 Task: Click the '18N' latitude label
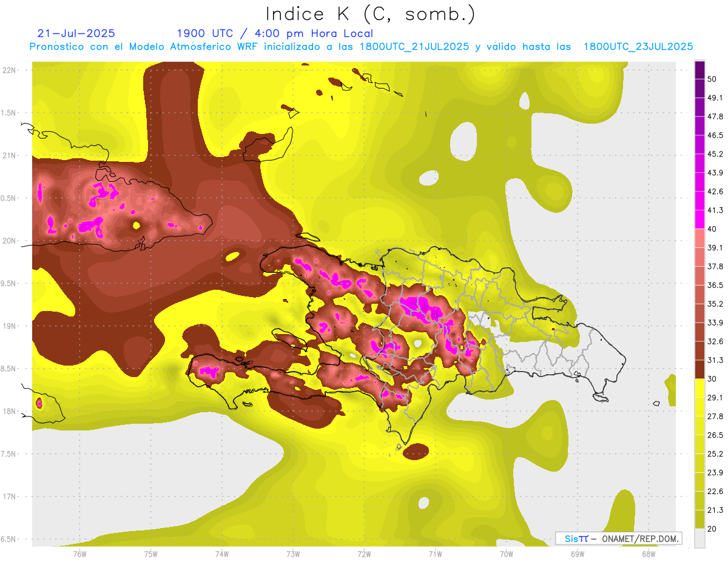pos(9,411)
